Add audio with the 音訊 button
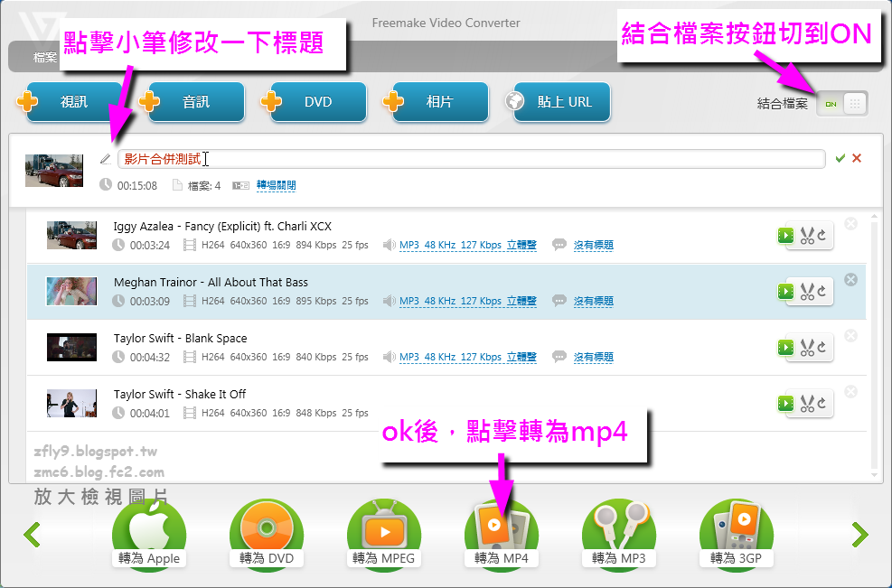This screenshot has height=588, width=892. point(196,102)
